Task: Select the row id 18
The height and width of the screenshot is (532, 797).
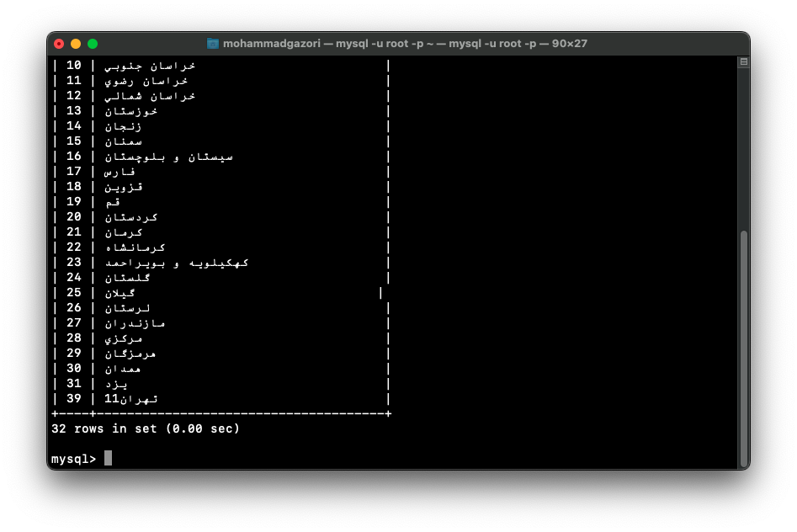Action: 74,187
